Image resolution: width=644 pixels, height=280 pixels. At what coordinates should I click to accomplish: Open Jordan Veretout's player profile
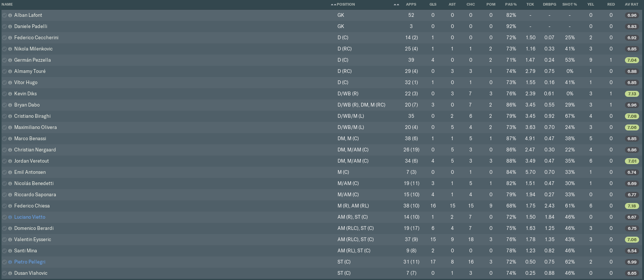[x=31, y=161]
